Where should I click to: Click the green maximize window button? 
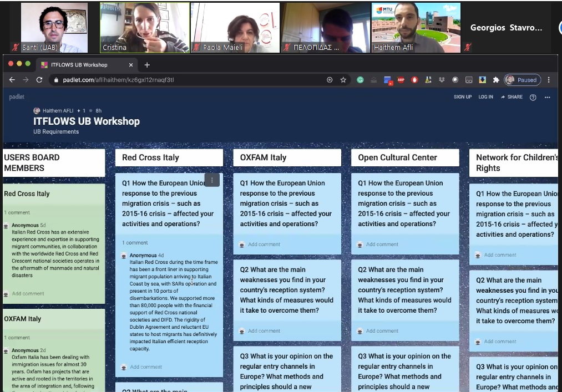click(28, 64)
